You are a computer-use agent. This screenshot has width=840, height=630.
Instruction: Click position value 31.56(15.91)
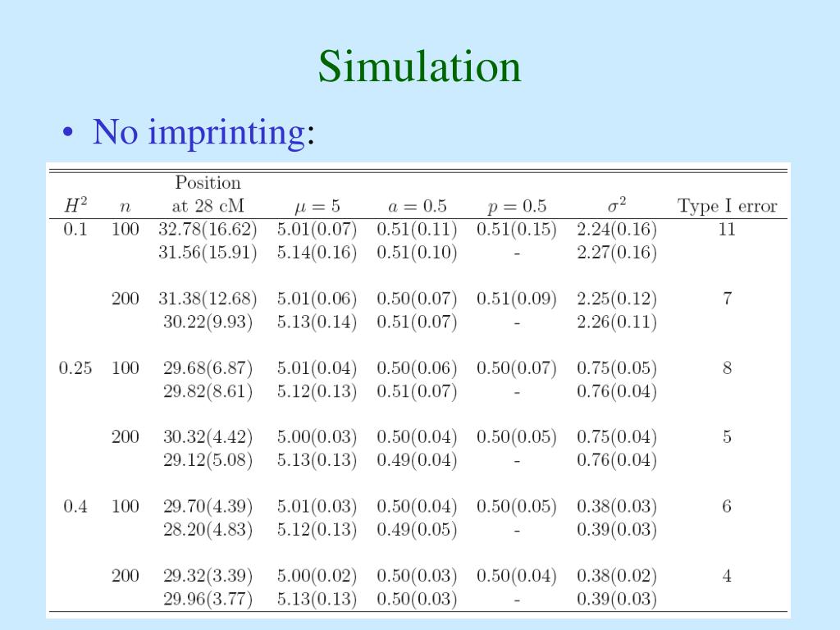tap(208, 253)
